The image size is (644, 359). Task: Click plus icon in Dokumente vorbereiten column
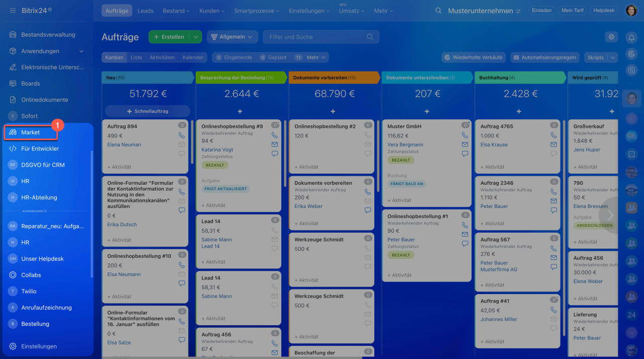pos(333,111)
